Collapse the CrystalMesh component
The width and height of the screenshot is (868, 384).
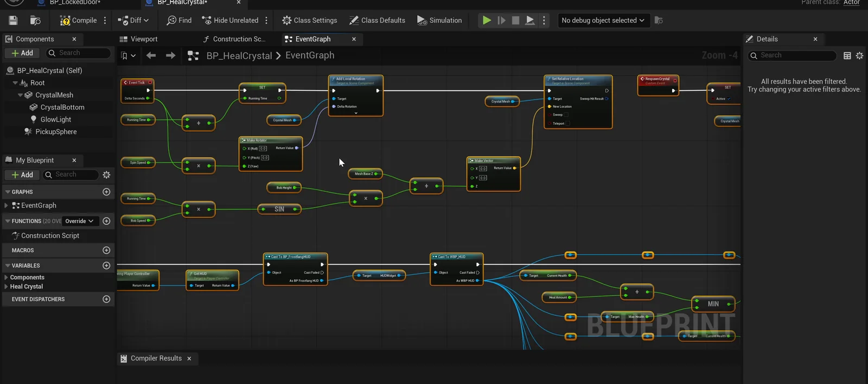pos(21,95)
